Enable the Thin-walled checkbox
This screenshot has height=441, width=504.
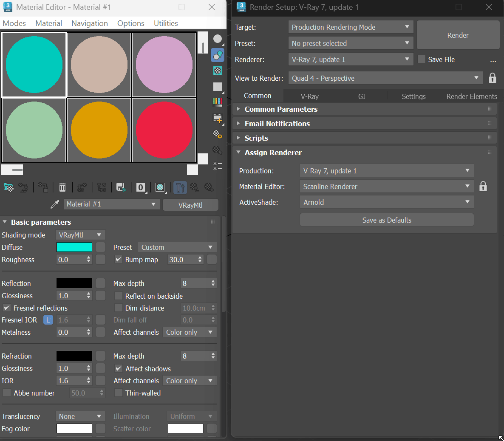tap(119, 393)
